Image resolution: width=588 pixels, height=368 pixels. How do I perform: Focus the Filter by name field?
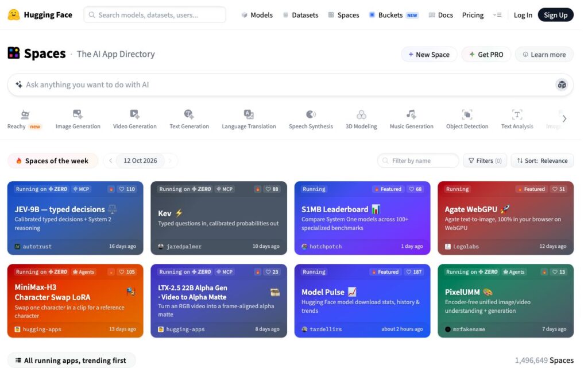click(418, 161)
